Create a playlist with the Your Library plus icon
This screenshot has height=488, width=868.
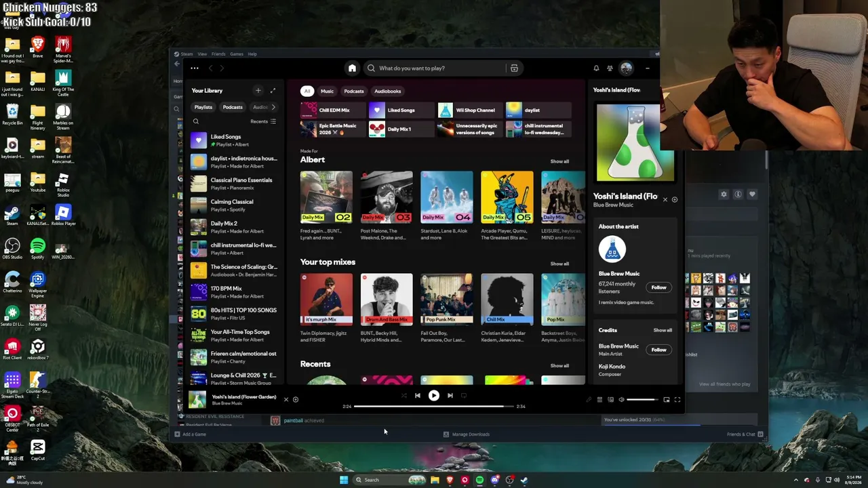[258, 90]
